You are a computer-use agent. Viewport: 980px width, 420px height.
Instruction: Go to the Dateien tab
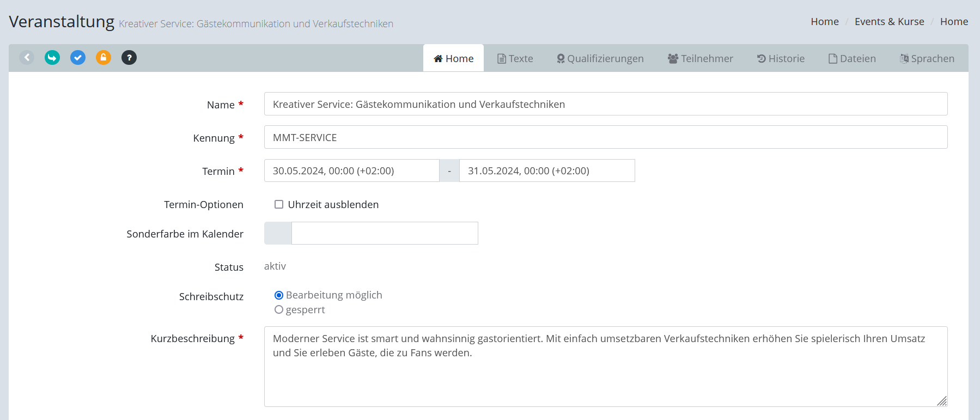click(x=852, y=59)
